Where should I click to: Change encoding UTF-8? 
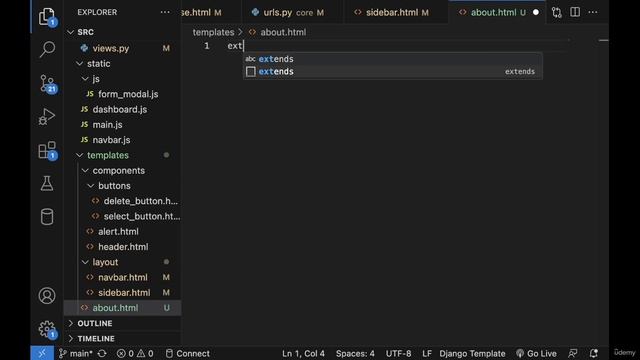coord(398,353)
